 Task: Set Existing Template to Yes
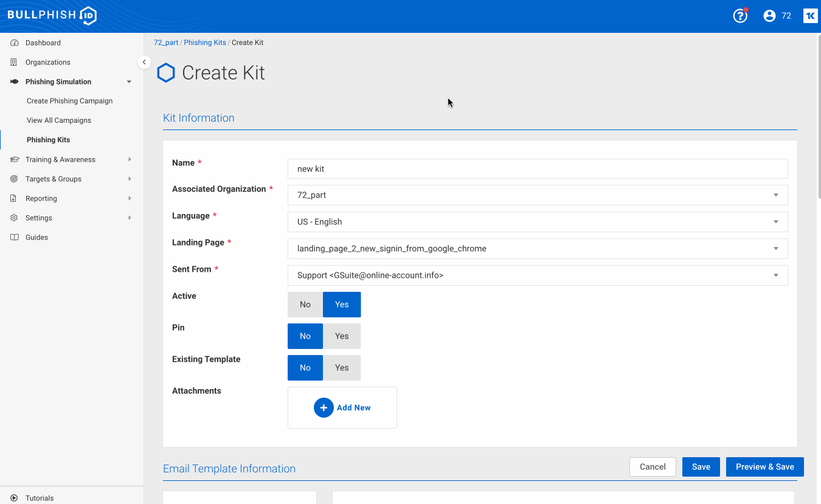(342, 368)
